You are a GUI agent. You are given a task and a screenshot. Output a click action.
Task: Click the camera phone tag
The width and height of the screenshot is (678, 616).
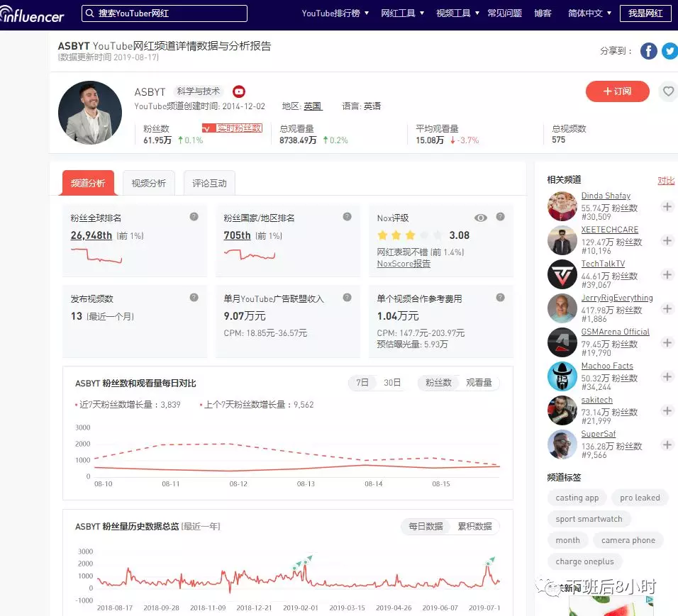coord(628,540)
